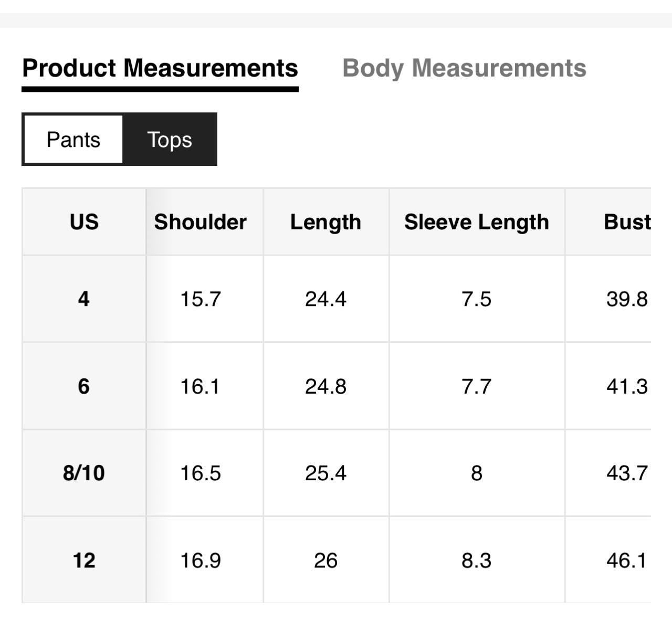Click shoulder value 15.7 for size 4
This screenshot has width=672, height=623.
point(201,299)
